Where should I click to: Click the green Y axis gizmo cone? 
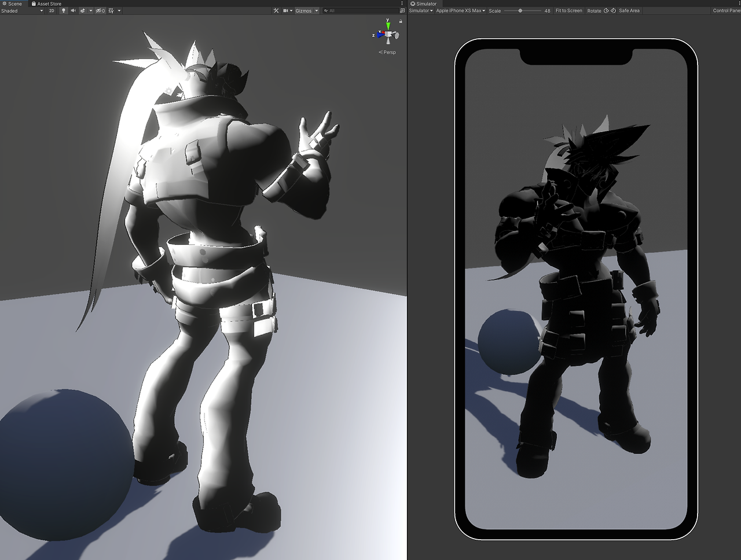pyautogui.click(x=388, y=26)
